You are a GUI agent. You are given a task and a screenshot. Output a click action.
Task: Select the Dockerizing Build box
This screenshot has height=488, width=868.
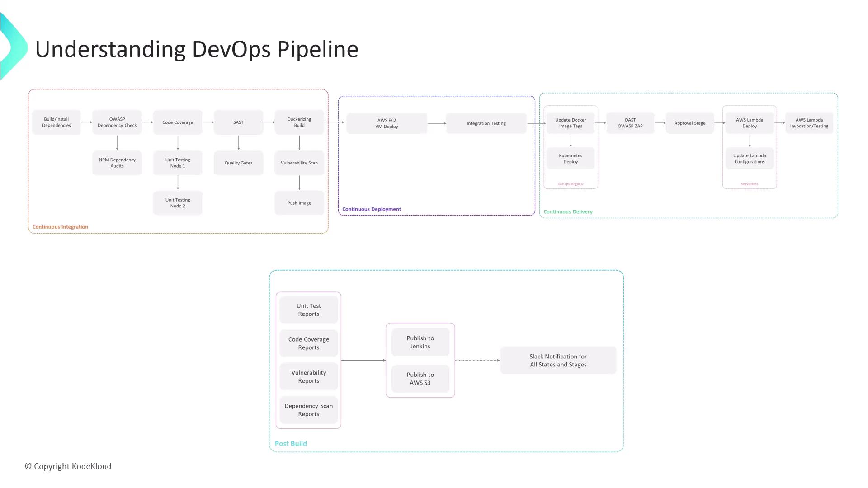(299, 122)
